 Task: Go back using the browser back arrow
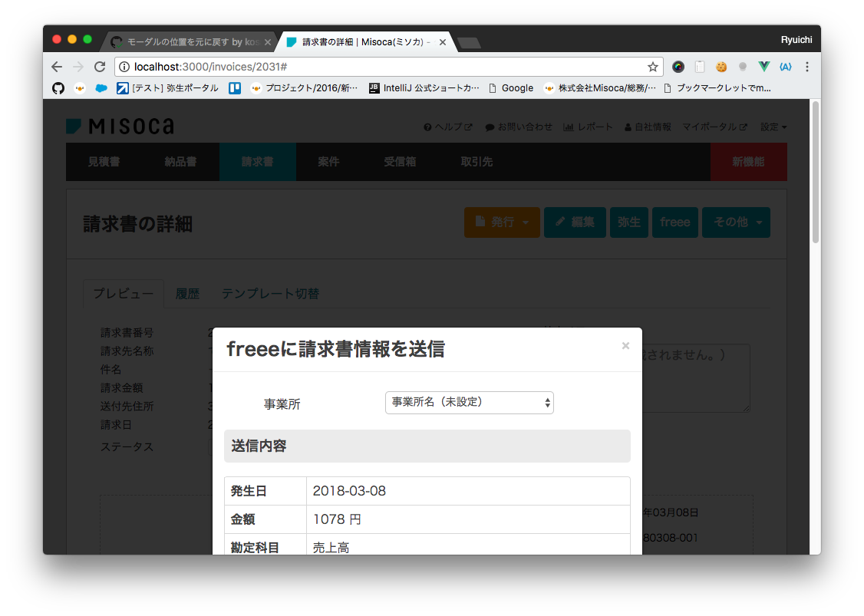[57, 67]
